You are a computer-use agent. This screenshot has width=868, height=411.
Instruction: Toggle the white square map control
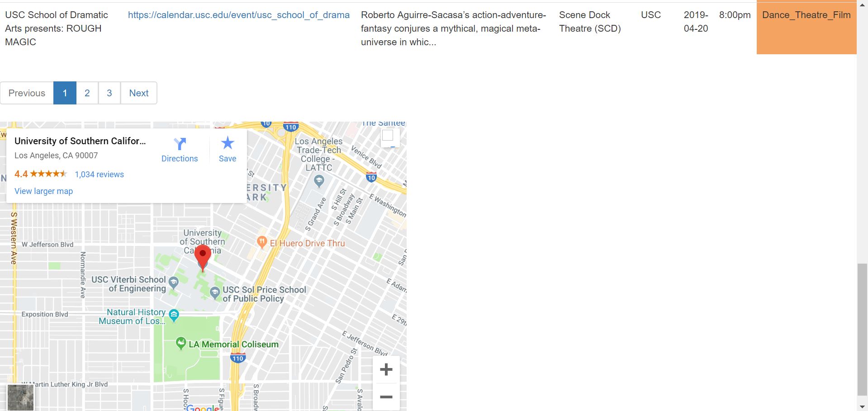pyautogui.click(x=388, y=135)
